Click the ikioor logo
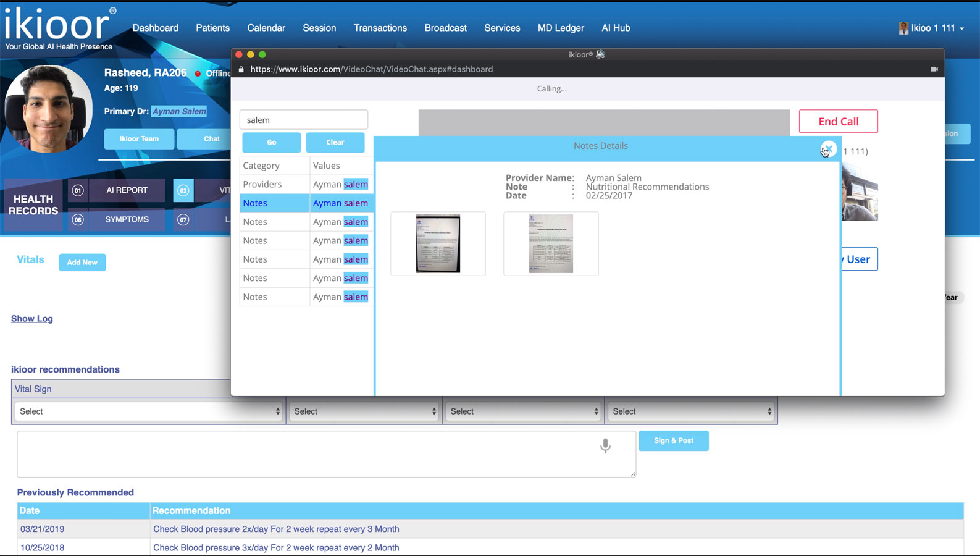980x556 pixels. (x=59, y=28)
